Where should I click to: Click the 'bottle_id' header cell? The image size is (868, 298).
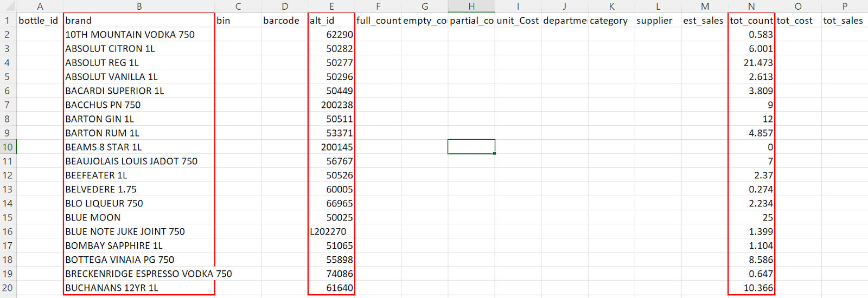pyautogui.click(x=40, y=20)
